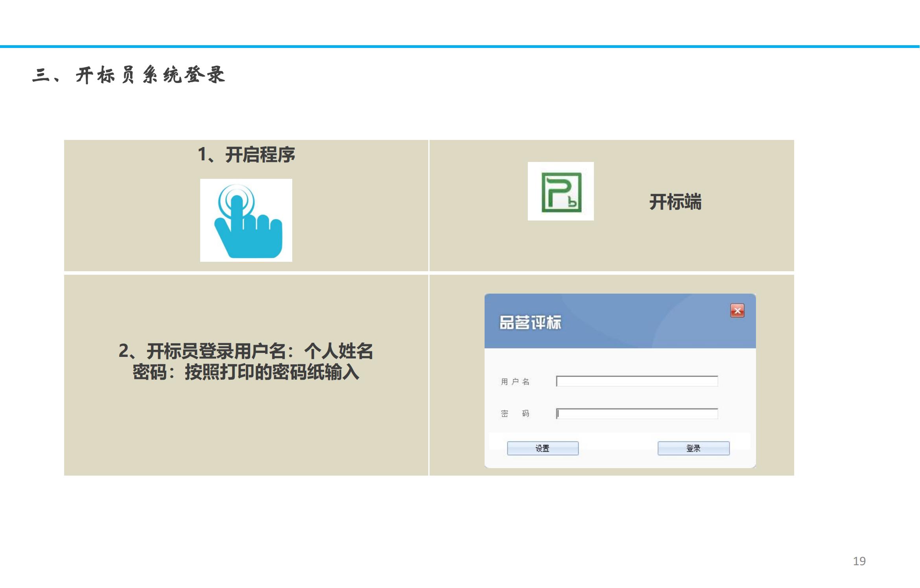The width and height of the screenshot is (920, 588).
Task: Click the 设置 button
Action: [x=543, y=448]
